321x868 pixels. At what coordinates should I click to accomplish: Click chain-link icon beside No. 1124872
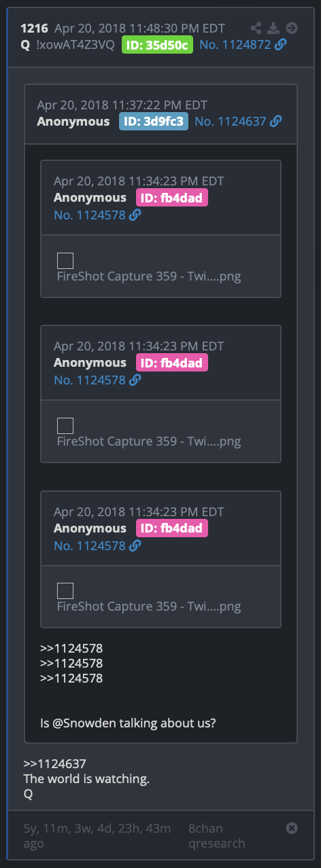[280, 45]
